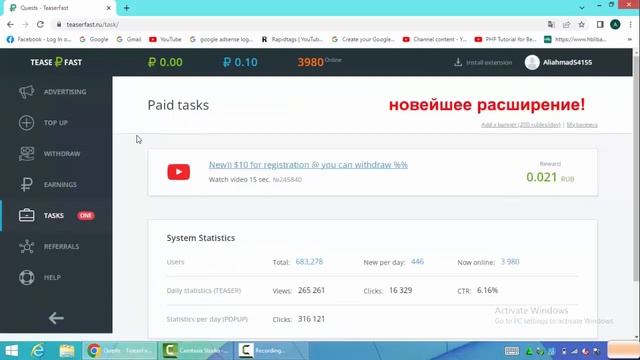The height and width of the screenshot is (360, 640).
Task: Collapse sidebar with the back arrow
Action: coord(56,318)
